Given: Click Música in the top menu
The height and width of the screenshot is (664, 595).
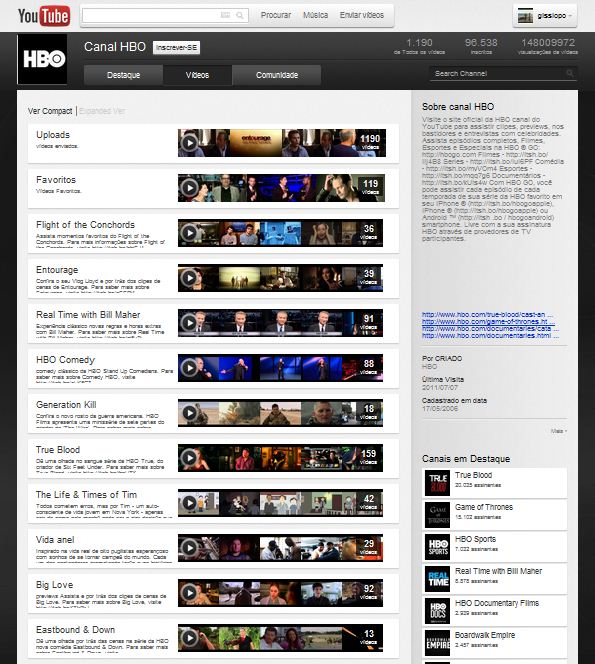Looking at the screenshot, I should (315, 15).
